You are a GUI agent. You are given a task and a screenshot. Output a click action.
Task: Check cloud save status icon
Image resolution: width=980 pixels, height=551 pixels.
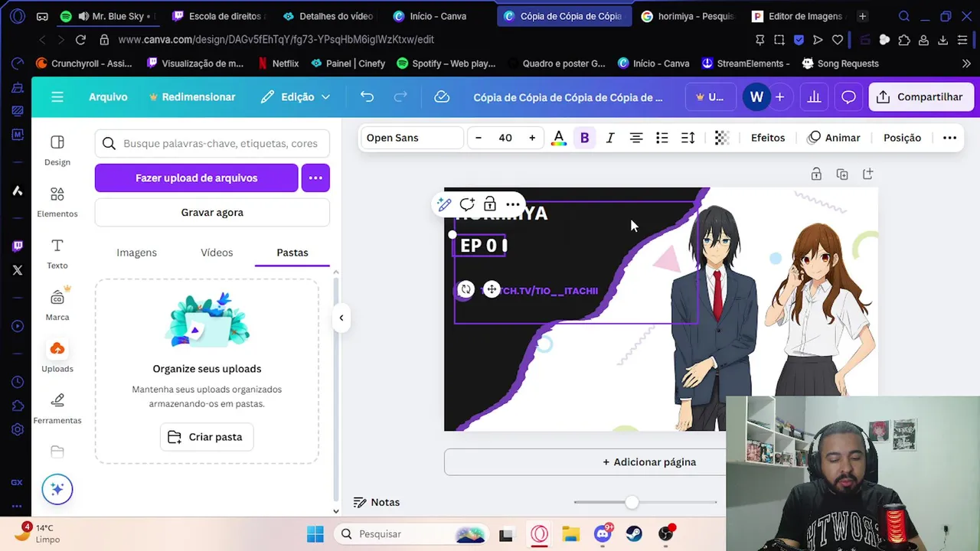[442, 97]
